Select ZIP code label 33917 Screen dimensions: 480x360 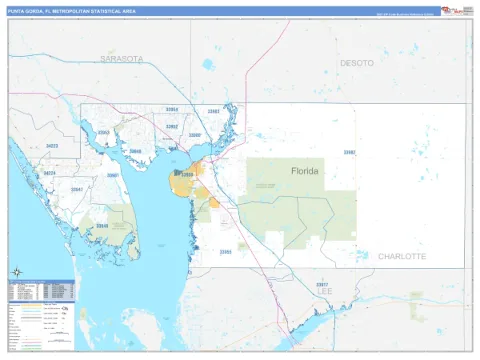pyautogui.click(x=322, y=285)
